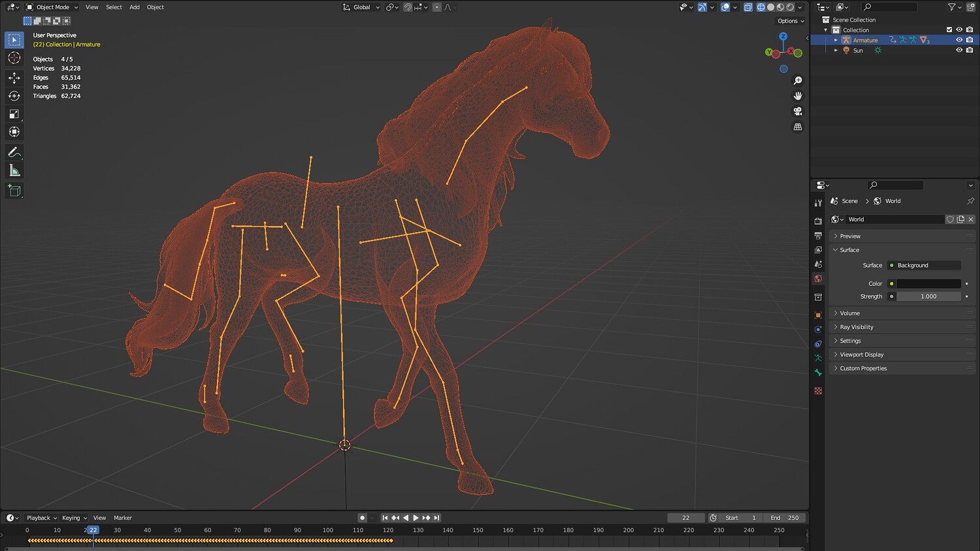
Task: Select the Scale tool
Action: click(14, 114)
